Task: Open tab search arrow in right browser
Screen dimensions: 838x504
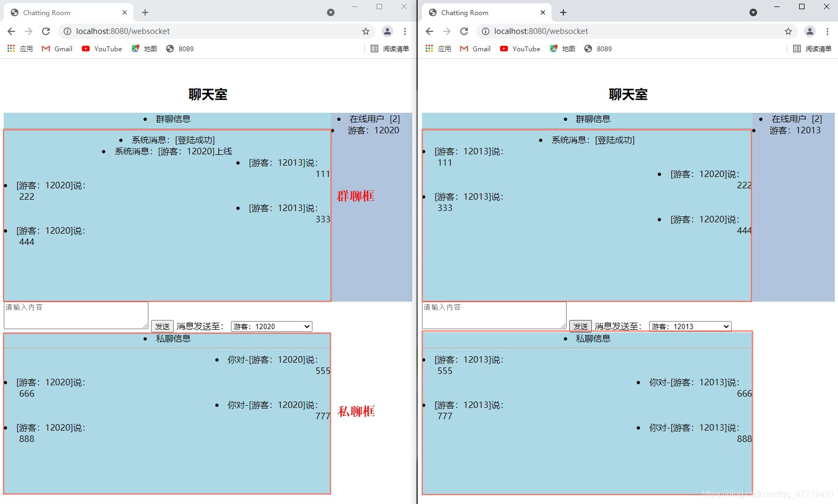Action: [x=753, y=12]
